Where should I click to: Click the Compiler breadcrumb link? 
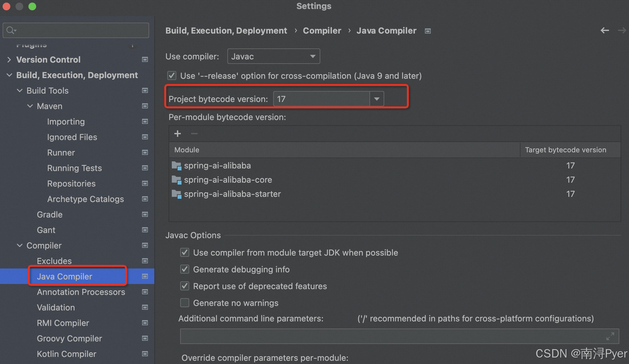322,31
